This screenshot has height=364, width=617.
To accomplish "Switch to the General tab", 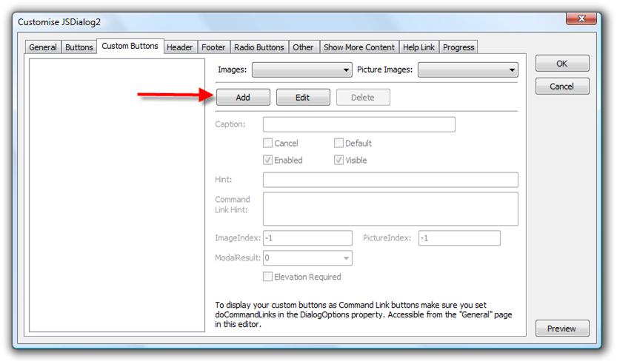I will click(42, 47).
